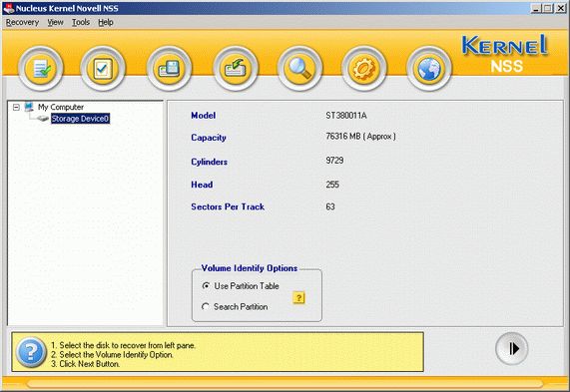The height and width of the screenshot is (392, 570).
Task: Open the magnifying glass search tool
Action: pos(299,68)
